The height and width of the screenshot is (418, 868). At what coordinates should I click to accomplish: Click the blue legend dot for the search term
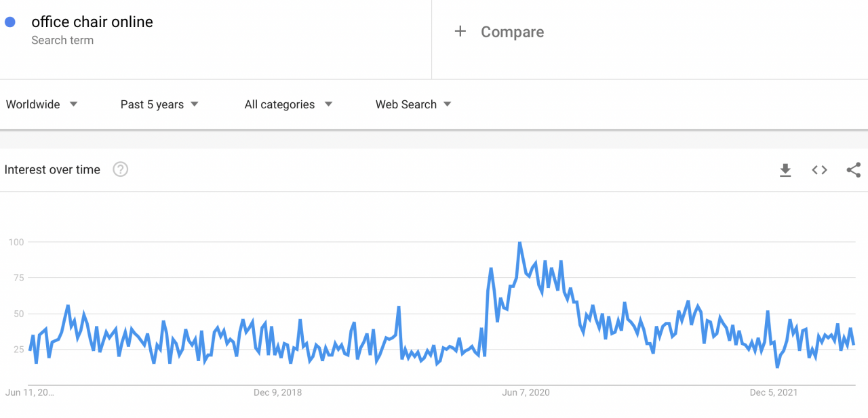click(10, 22)
